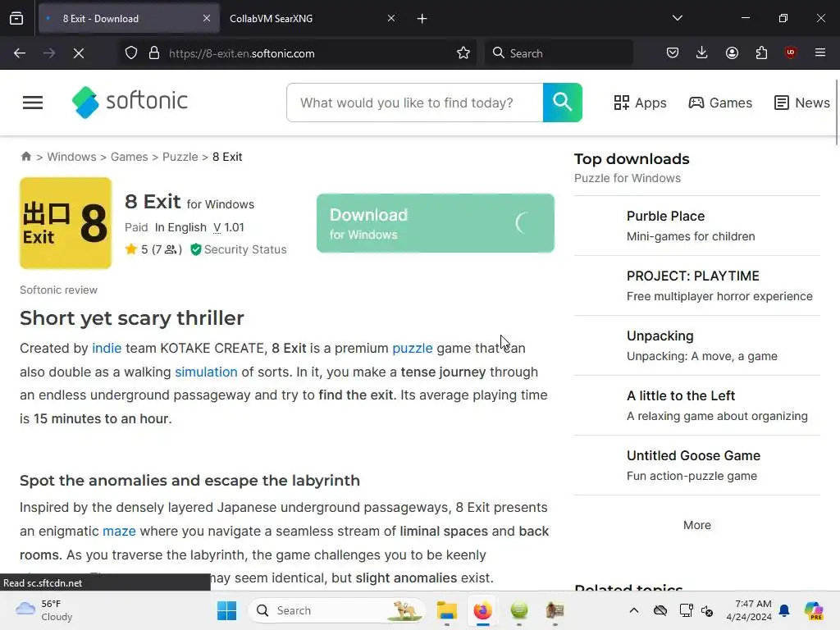Open the version V 1.01 link
Screen dimensions: 840x630
229,227
